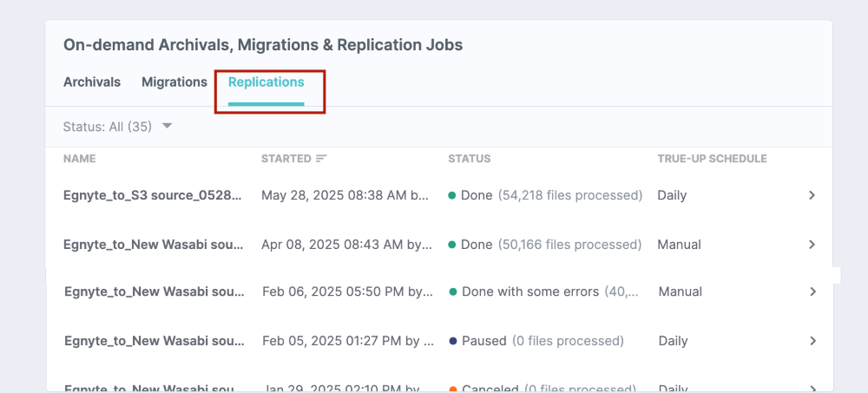Click the Apr 08, 2025 08:43 AM start time
The width and height of the screenshot is (868, 393).
point(347,245)
